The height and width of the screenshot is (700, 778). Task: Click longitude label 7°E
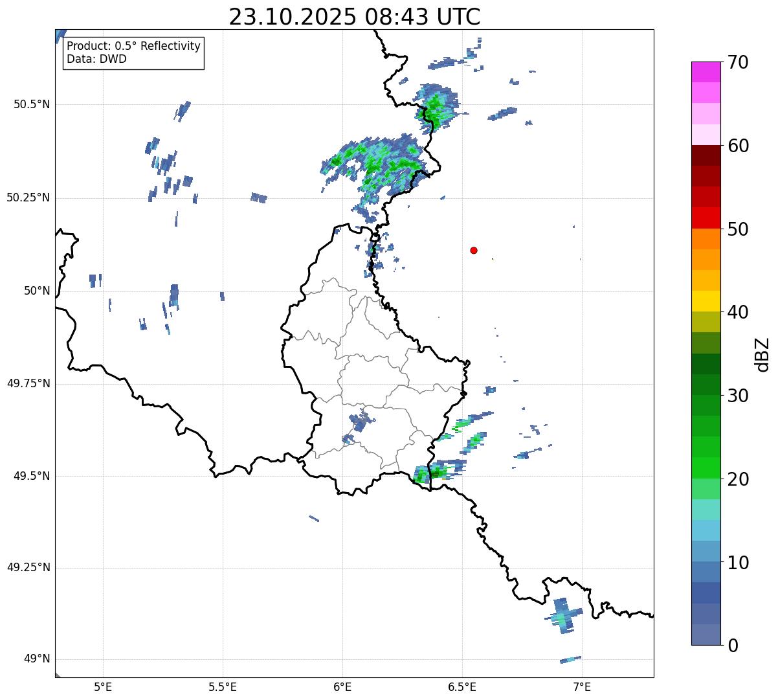[x=582, y=687]
